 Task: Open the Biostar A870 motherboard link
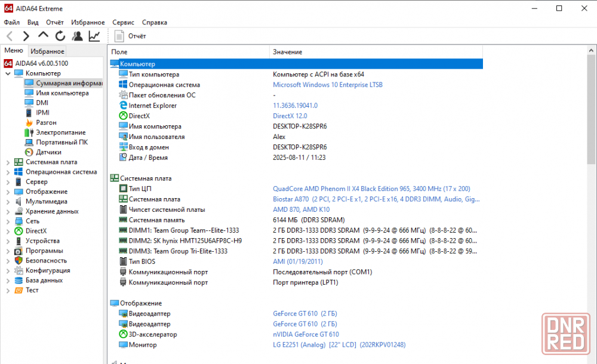pos(376,199)
